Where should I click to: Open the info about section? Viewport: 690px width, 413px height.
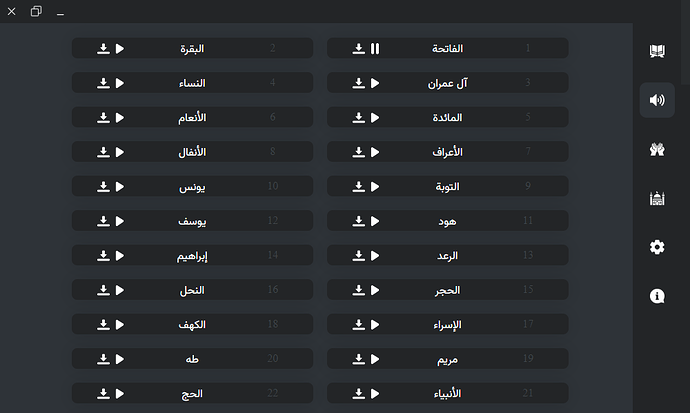[657, 296]
